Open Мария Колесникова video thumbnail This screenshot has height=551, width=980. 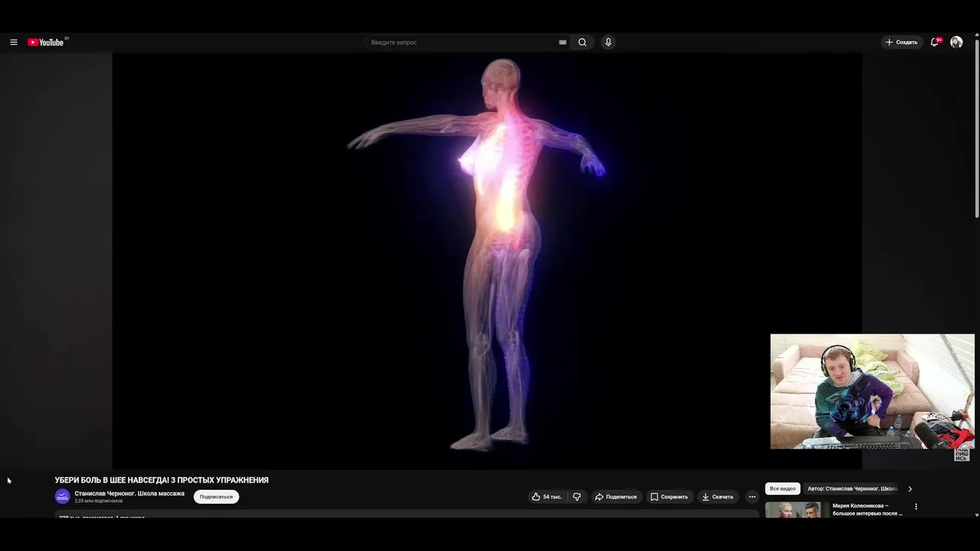click(797, 510)
